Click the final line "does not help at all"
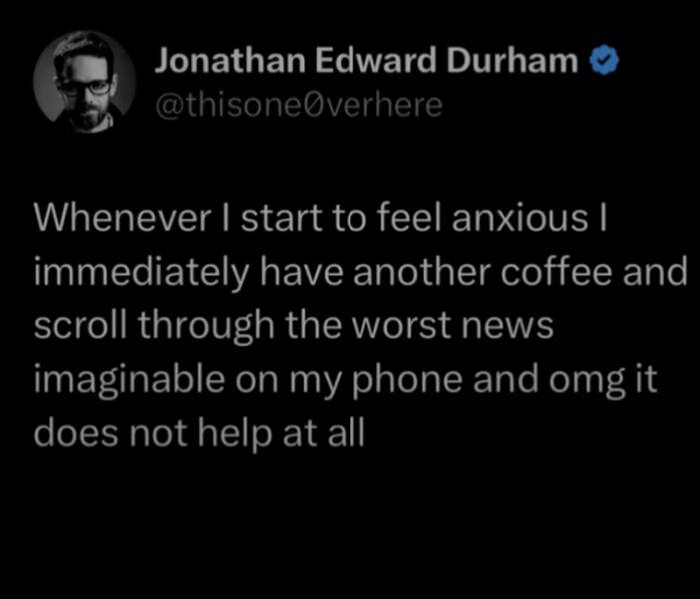 click(x=200, y=433)
